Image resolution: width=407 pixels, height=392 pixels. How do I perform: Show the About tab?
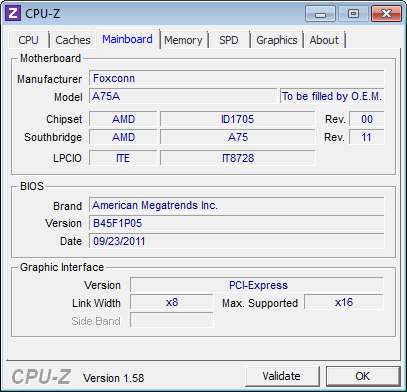324,40
